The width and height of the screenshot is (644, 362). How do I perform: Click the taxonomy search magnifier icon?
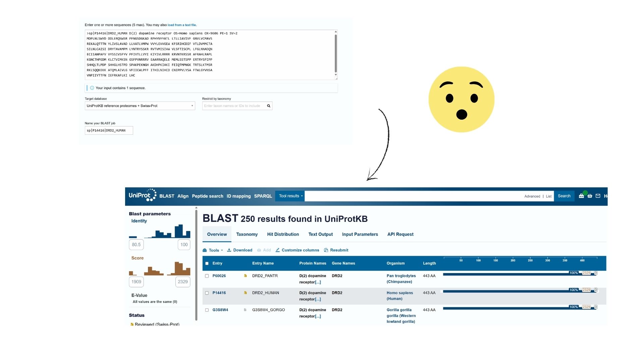tap(269, 106)
